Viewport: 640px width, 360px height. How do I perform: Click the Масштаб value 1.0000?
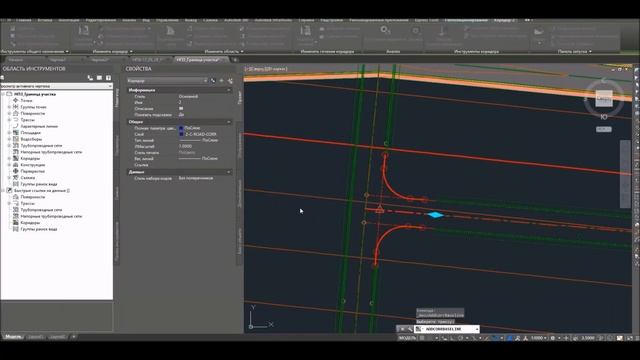(x=185, y=146)
